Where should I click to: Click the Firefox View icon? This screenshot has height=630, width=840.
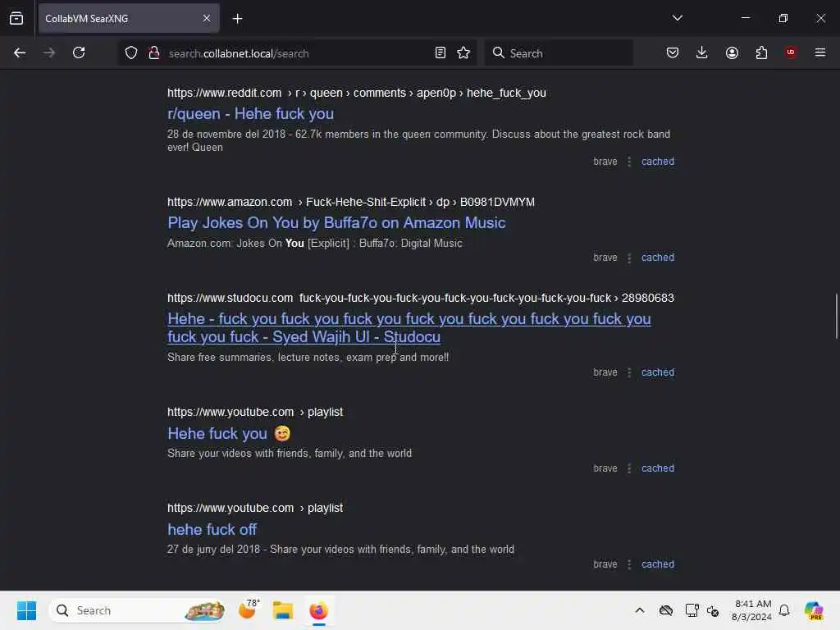point(16,18)
